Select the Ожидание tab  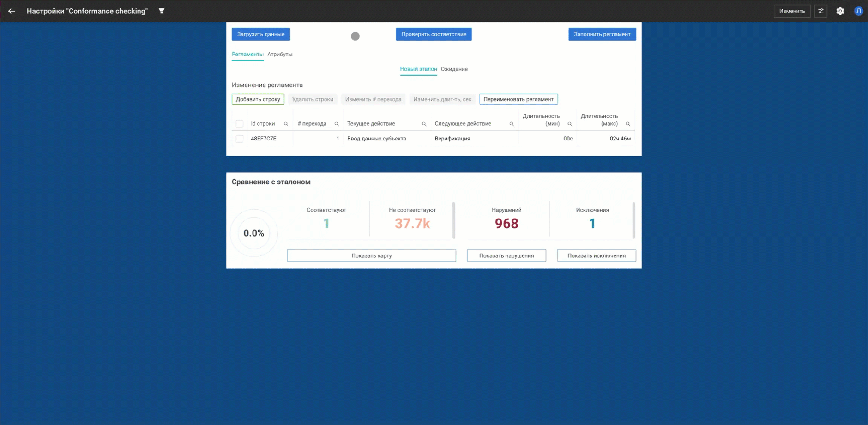(x=454, y=69)
